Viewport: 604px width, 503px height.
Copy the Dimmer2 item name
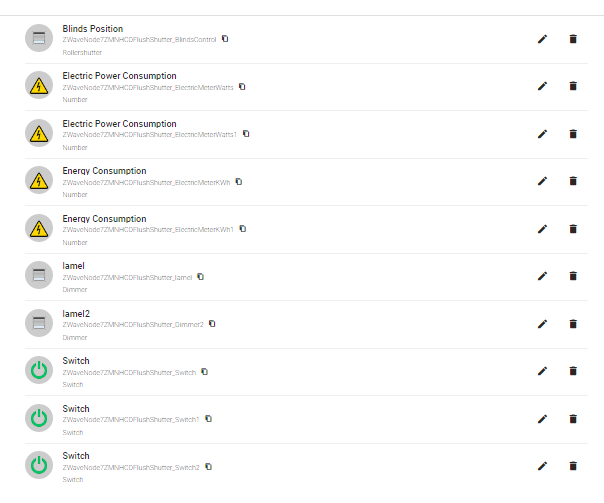[212, 324]
